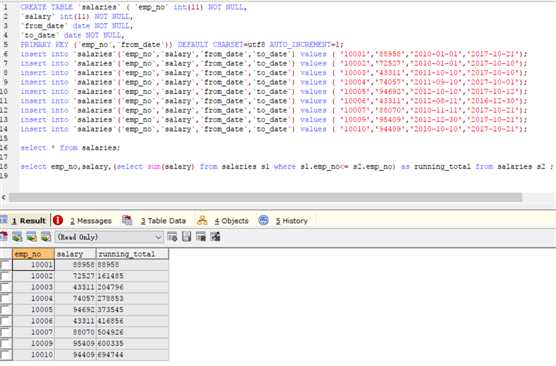Select running_total cell 694744
This screenshot has height=366, width=556.
coord(132,355)
